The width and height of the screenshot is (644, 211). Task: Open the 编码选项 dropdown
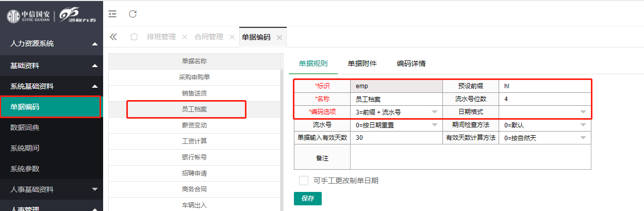point(396,112)
